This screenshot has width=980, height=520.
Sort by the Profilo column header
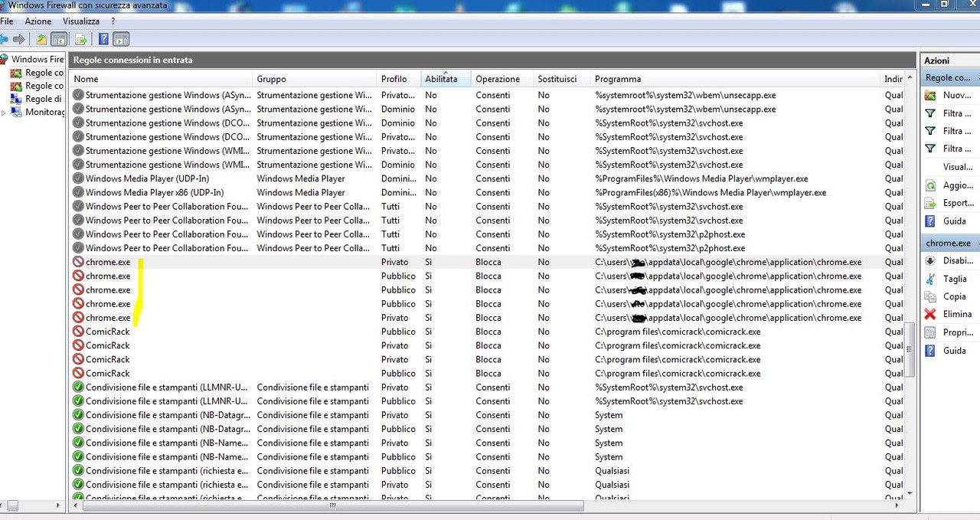click(399, 79)
